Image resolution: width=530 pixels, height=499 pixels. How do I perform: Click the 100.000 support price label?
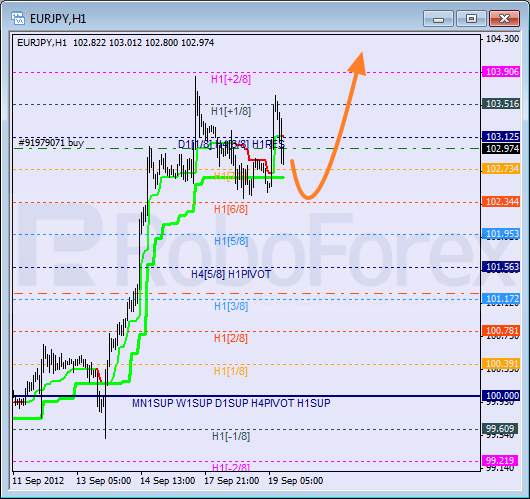click(x=501, y=395)
